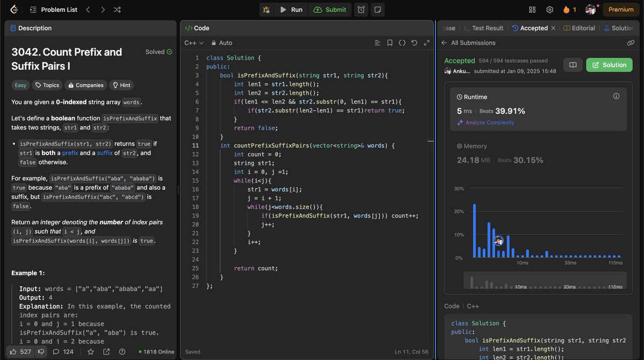Click the Solved status indicator
This screenshot has height=360, width=644.
coord(159,52)
